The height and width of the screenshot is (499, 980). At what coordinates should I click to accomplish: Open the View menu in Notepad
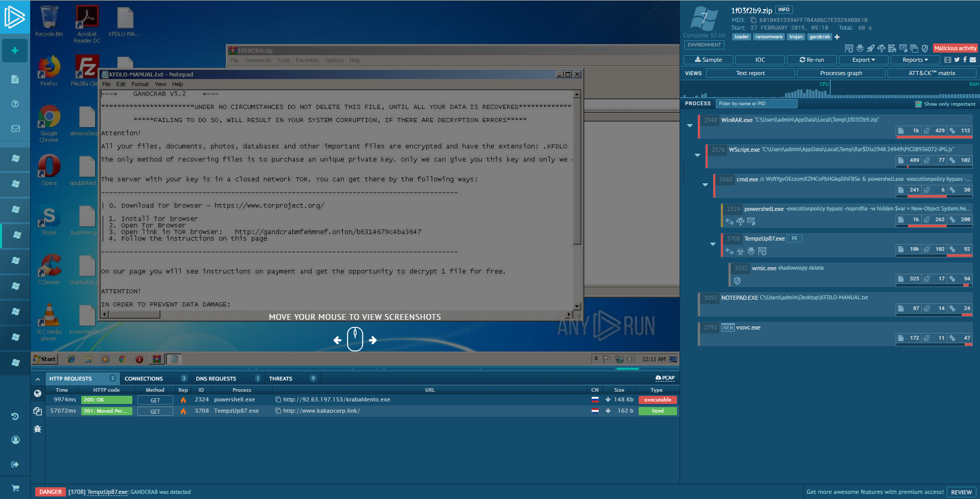(160, 84)
